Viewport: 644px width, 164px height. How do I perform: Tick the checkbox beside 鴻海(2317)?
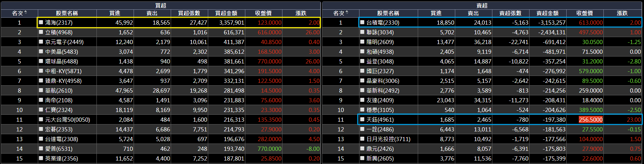[41, 22]
